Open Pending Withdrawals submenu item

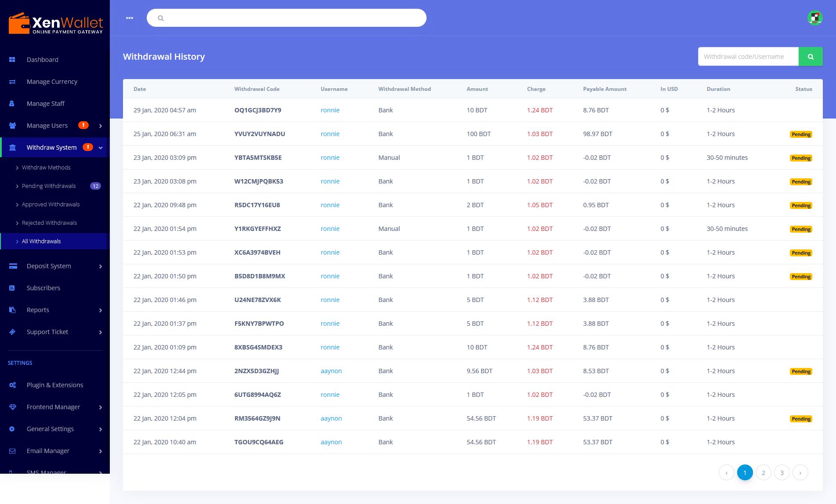[x=49, y=186]
